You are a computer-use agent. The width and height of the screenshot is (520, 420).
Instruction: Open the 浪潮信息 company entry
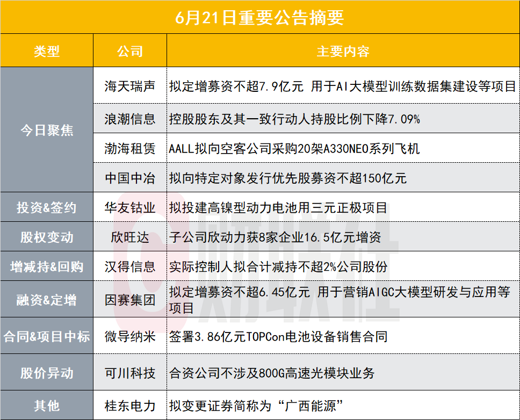[x=130, y=119]
